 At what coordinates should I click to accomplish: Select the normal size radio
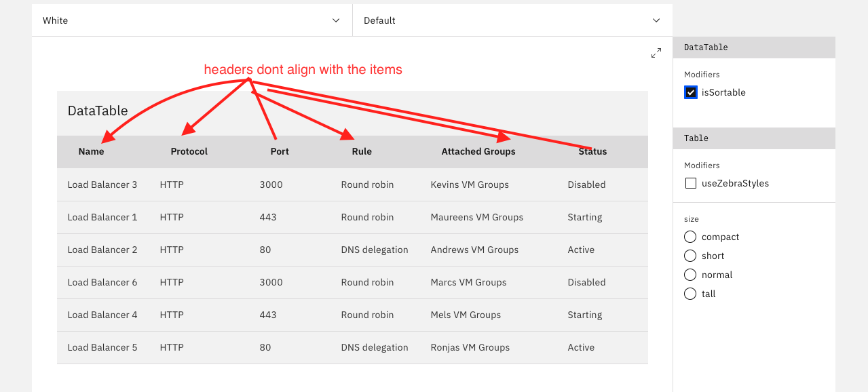[x=690, y=275]
